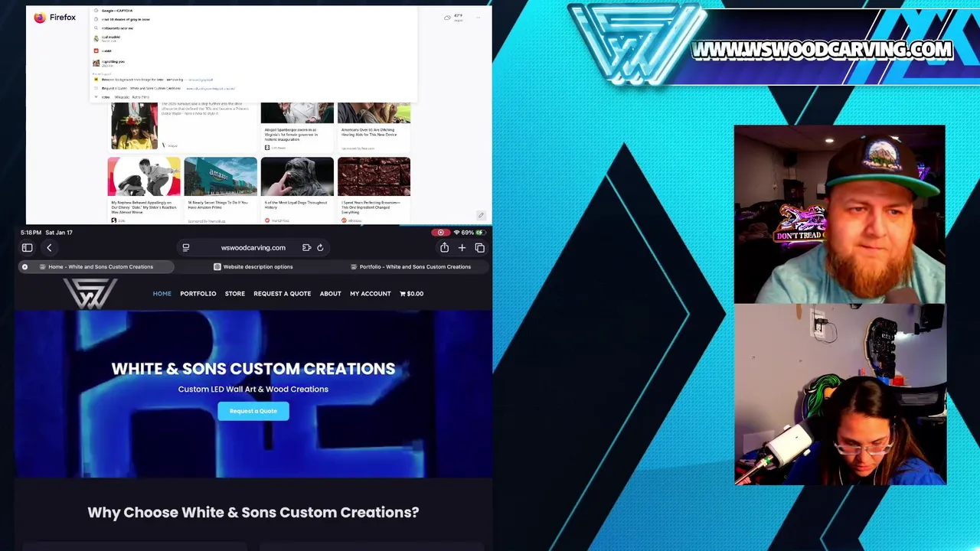Open the extensions icon in address bar
980x551 pixels.
pos(306,247)
